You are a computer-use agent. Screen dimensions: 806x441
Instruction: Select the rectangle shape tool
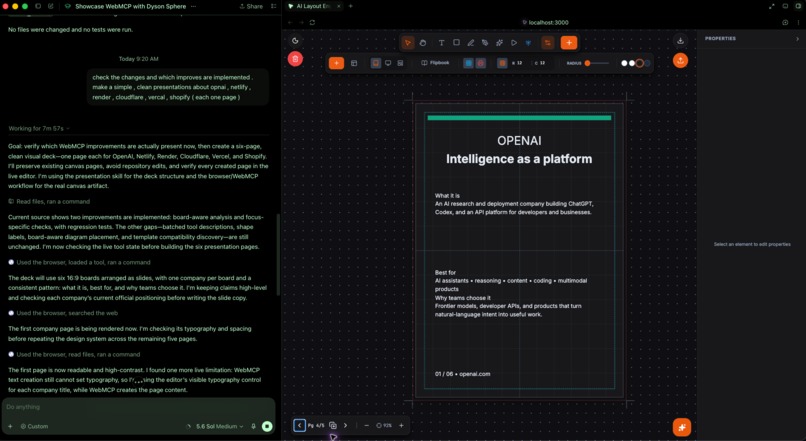pos(456,43)
